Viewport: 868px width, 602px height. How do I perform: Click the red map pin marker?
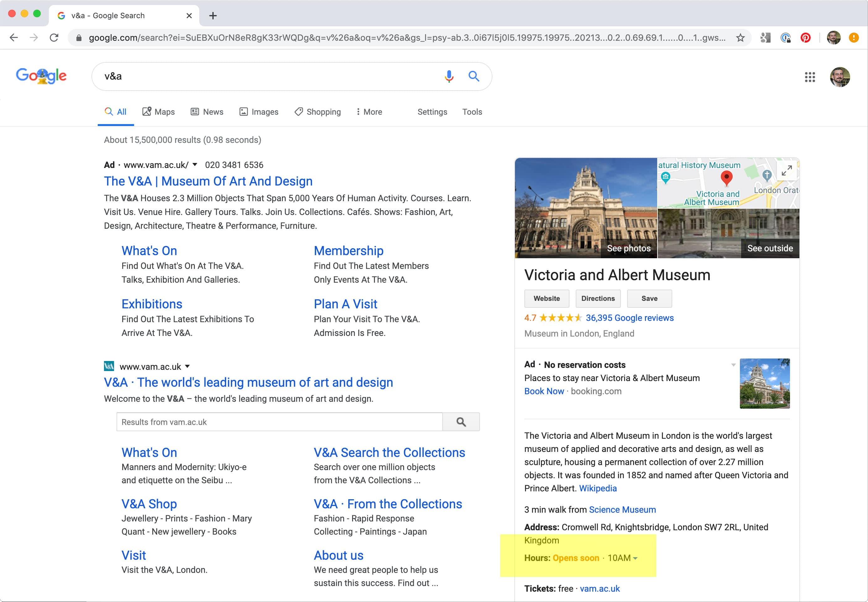tap(726, 178)
